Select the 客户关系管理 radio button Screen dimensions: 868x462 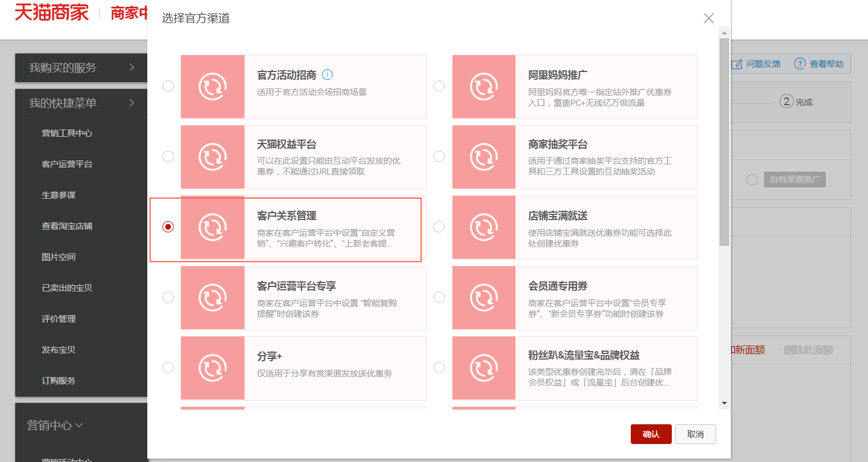pos(168,227)
